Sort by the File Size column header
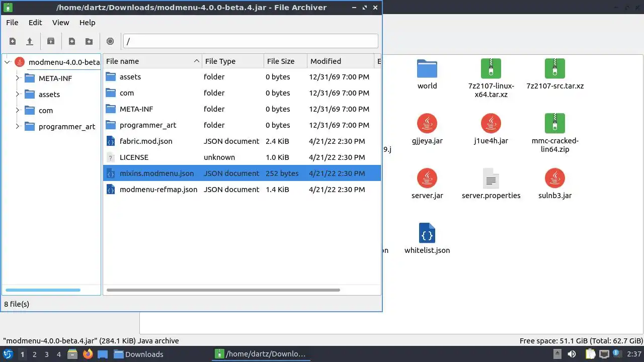This screenshot has height=362, width=644. (x=285, y=61)
